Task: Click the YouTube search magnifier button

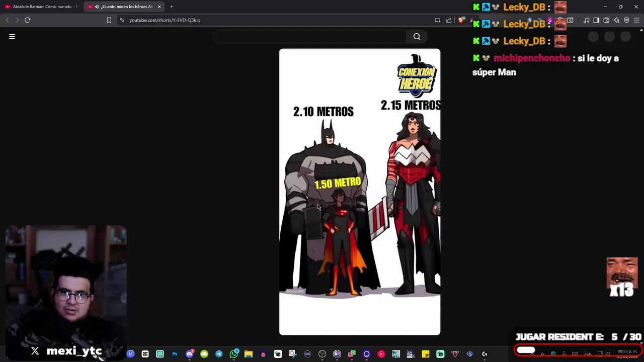Action: tap(417, 37)
